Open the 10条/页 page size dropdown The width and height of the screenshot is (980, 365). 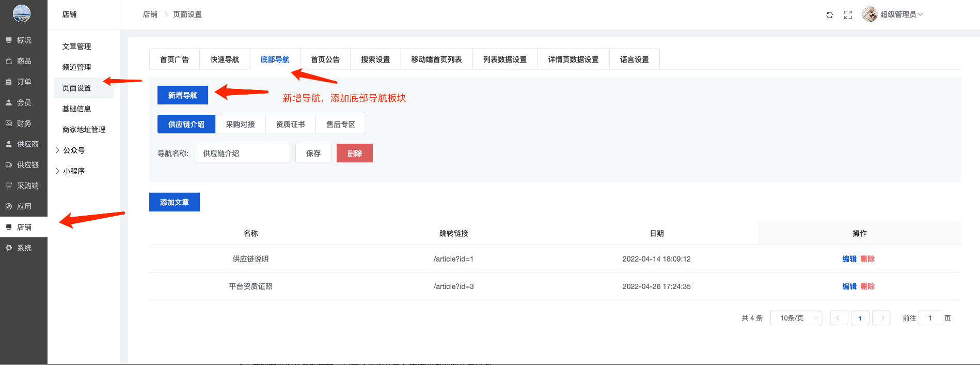click(796, 318)
